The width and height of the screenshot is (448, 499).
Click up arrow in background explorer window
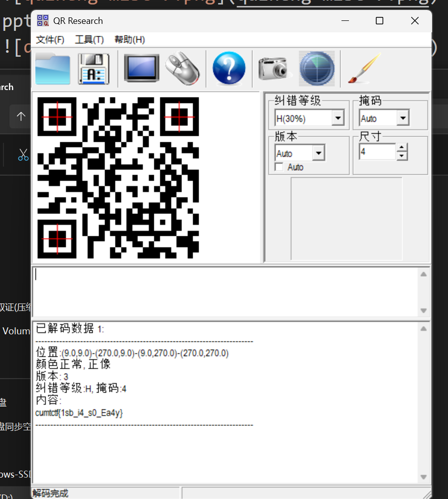[21, 116]
